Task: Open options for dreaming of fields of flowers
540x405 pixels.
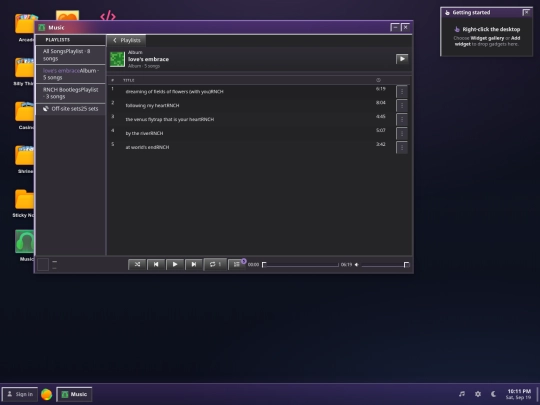Action: click(402, 92)
